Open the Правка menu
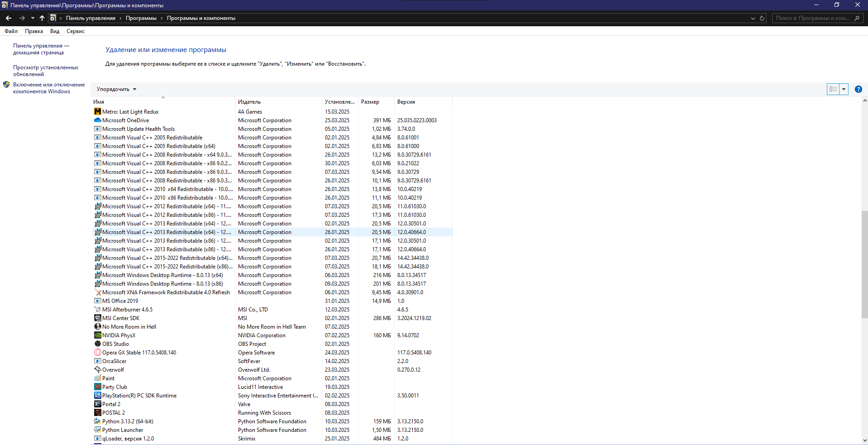This screenshot has width=868, height=445. tap(34, 31)
